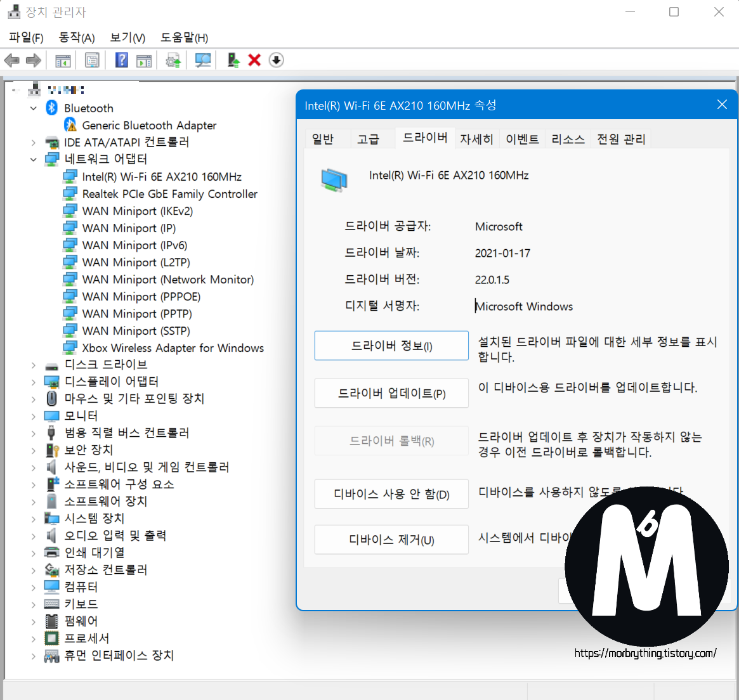Click the Xbox Wireless Adapter device icon

(x=70, y=347)
